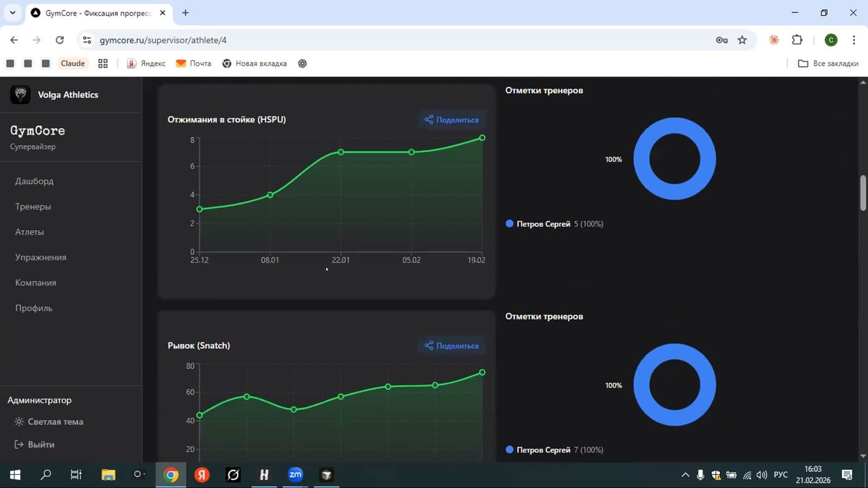Click the address bar URL gymcore.ru/supervisor/athlete/4

point(163,40)
